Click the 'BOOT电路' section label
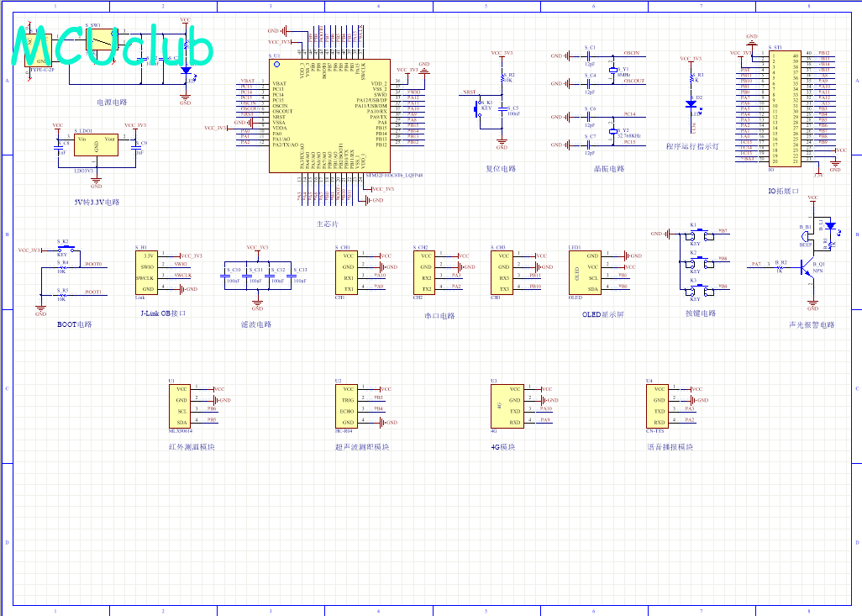 tap(75, 324)
